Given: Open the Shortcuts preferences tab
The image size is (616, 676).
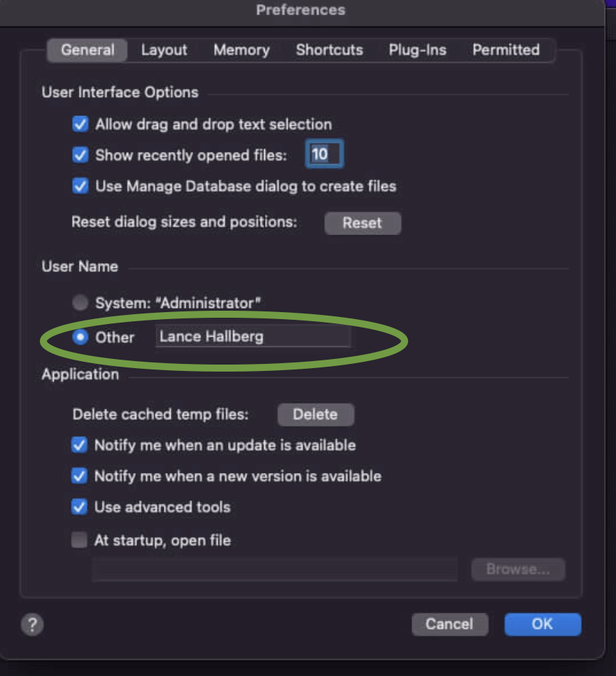Looking at the screenshot, I should click(329, 50).
